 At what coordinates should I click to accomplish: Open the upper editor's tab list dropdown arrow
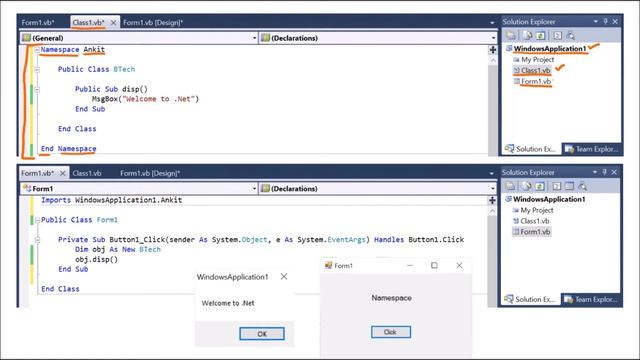point(492,23)
